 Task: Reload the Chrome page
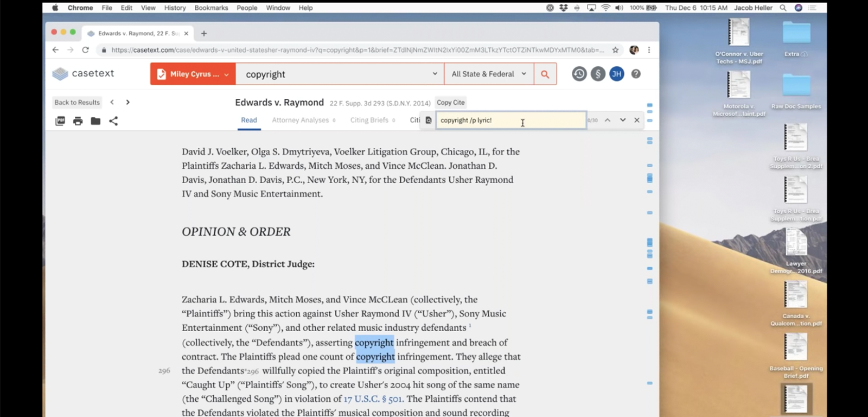[x=85, y=50]
